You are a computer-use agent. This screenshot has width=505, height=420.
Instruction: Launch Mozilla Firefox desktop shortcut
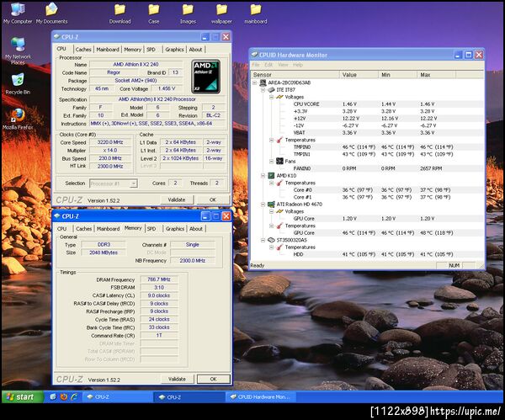coord(18,120)
